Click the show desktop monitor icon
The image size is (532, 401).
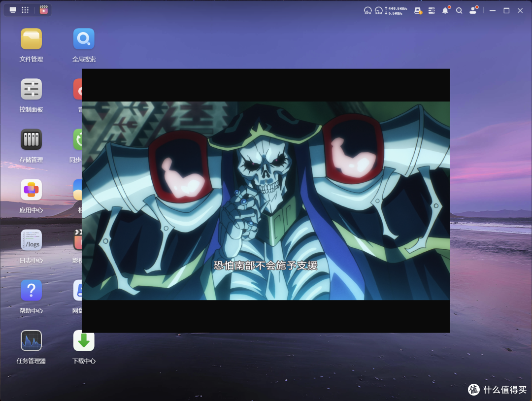[13, 10]
